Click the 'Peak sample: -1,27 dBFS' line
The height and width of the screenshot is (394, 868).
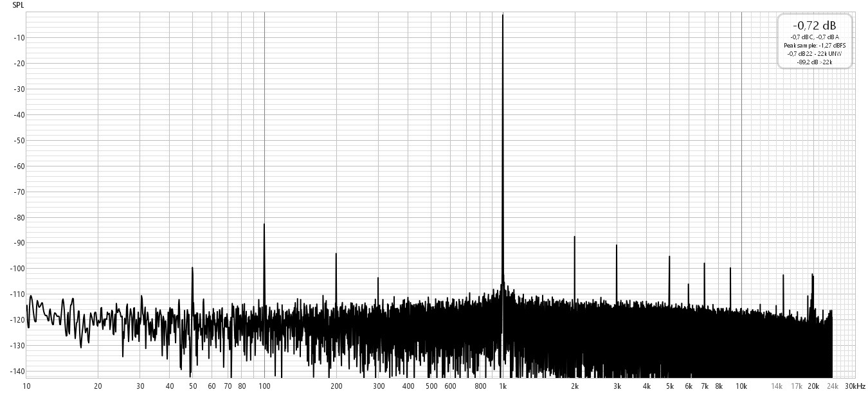(x=815, y=46)
